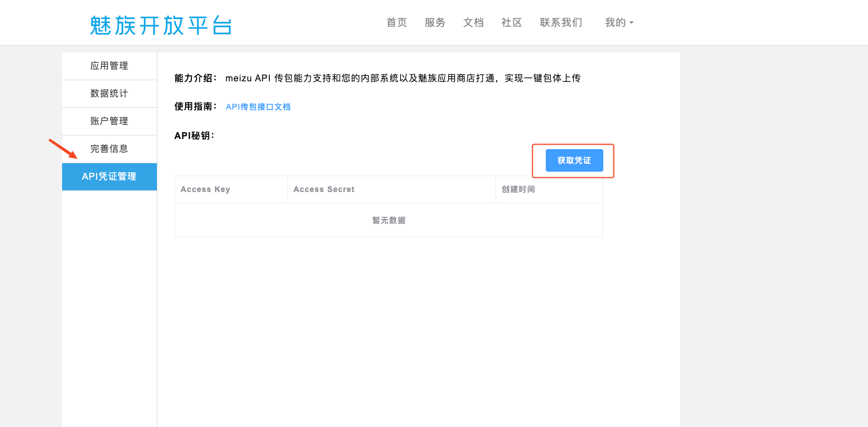Select 联系我们 in the top navigation
This screenshot has width=868, height=427.
click(x=561, y=23)
